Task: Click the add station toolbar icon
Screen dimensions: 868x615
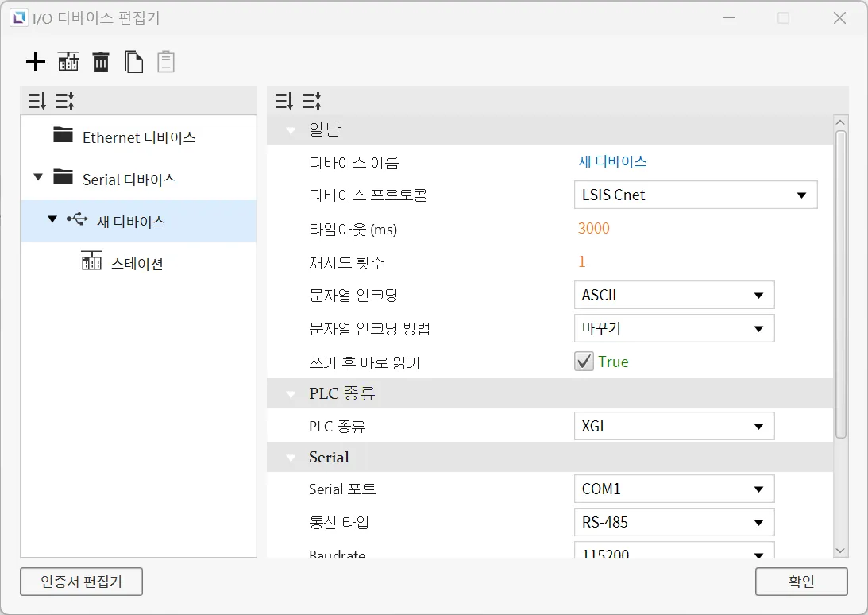Action: 68,61
